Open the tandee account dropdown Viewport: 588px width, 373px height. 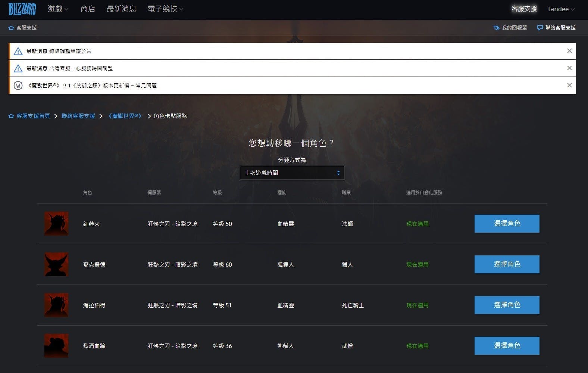pos(561,9)
